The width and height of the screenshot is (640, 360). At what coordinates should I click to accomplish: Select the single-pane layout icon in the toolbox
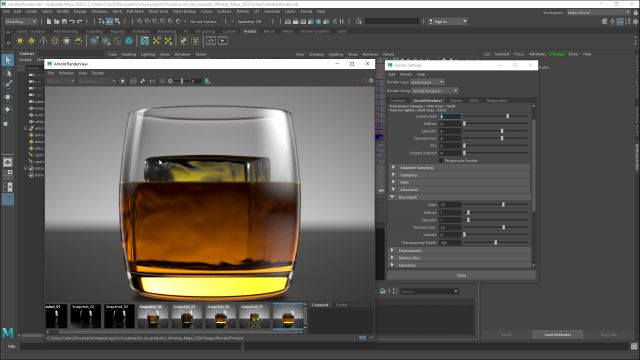pyautogui.click(x=8, y=162)
